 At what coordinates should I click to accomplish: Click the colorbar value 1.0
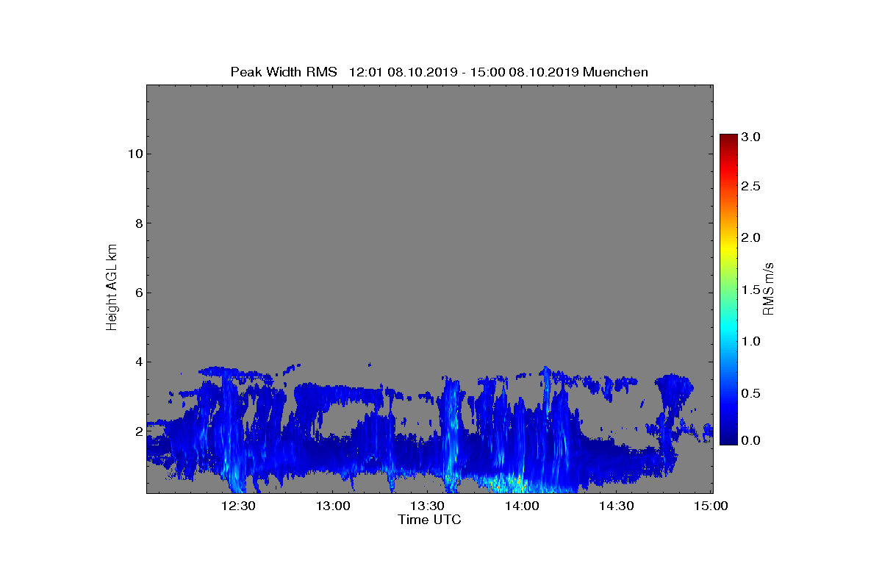(x=751, y=341)
